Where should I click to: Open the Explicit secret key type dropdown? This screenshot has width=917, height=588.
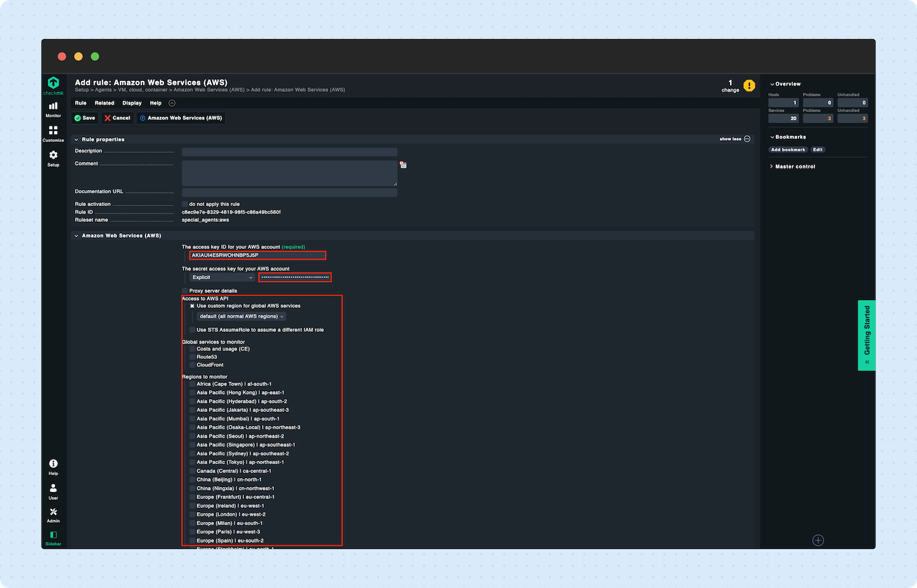coord(223,277)
